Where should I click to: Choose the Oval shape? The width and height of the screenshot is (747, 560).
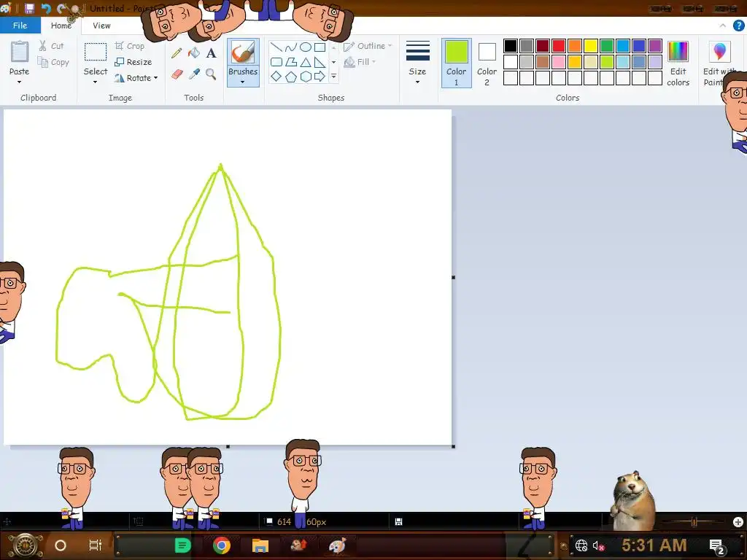(x=306, y=47)
